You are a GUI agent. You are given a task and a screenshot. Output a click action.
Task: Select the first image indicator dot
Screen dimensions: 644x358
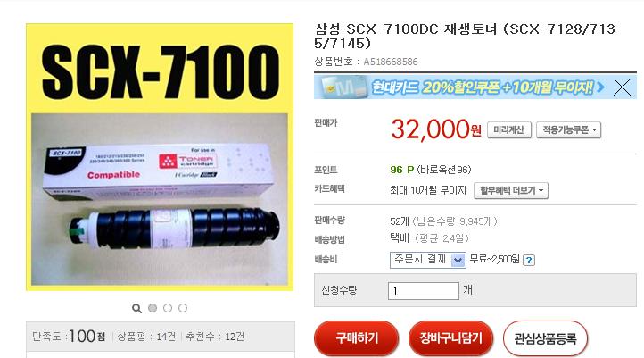click(x=153, y=308)
